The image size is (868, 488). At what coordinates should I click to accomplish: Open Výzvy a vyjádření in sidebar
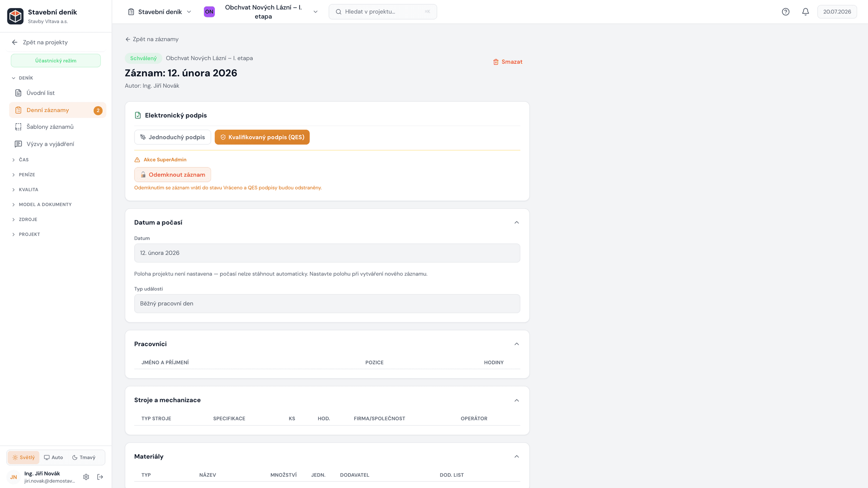[x=57, y=144]
